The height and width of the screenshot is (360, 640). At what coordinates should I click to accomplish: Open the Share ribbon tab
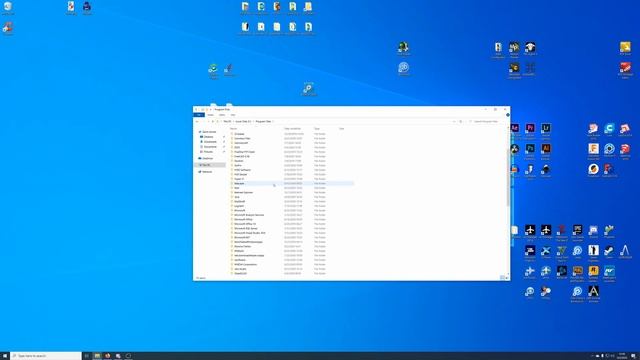tap(222, 115)
